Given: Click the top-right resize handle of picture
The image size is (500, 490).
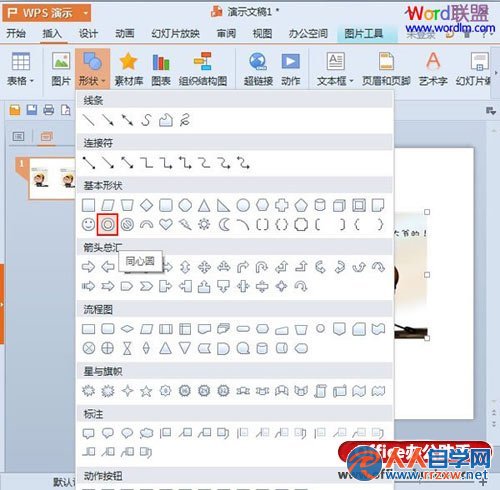Looking at the screenshot, I should [x=427, y=212].
